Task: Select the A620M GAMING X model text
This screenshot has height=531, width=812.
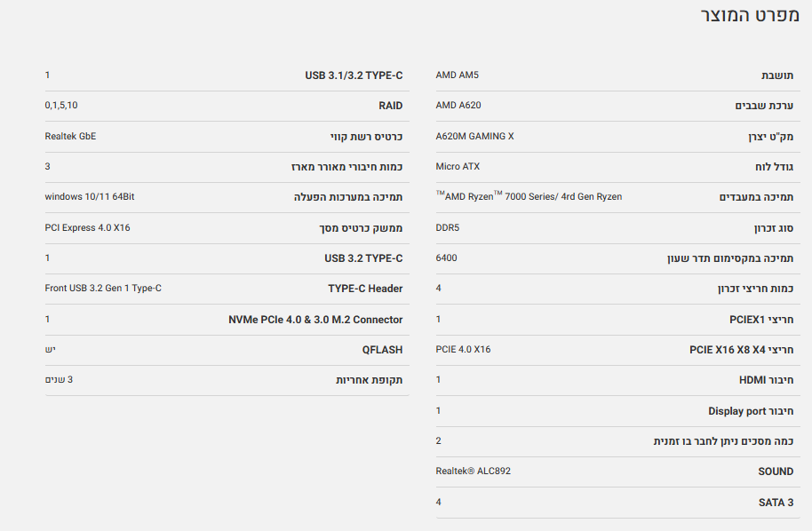Action: coord(474,136)
